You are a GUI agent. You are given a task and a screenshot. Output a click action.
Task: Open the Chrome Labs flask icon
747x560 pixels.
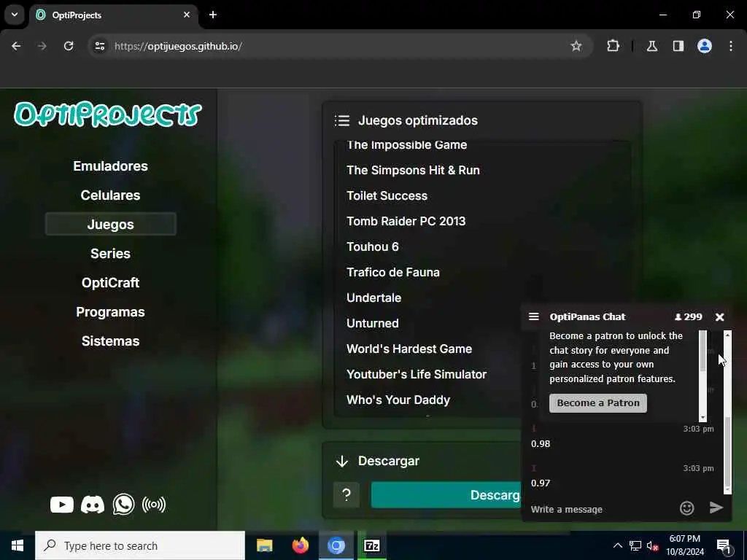(x=651, y=46)
